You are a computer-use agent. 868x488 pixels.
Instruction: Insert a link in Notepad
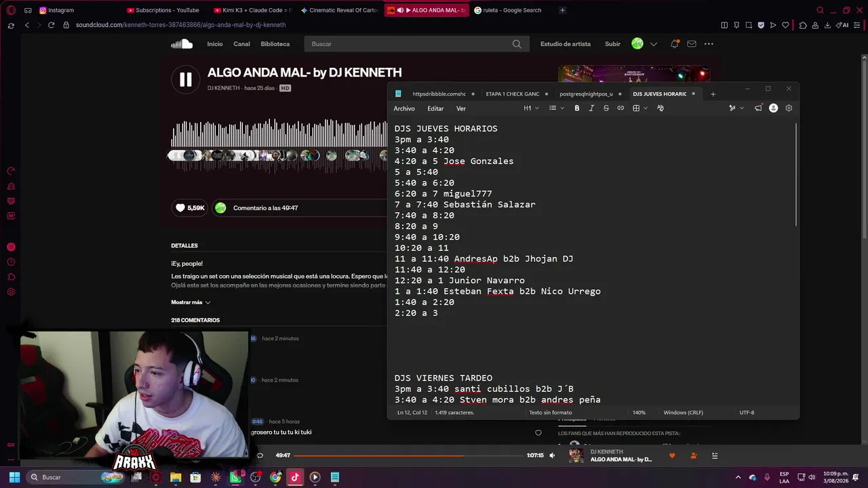[620, 108]
